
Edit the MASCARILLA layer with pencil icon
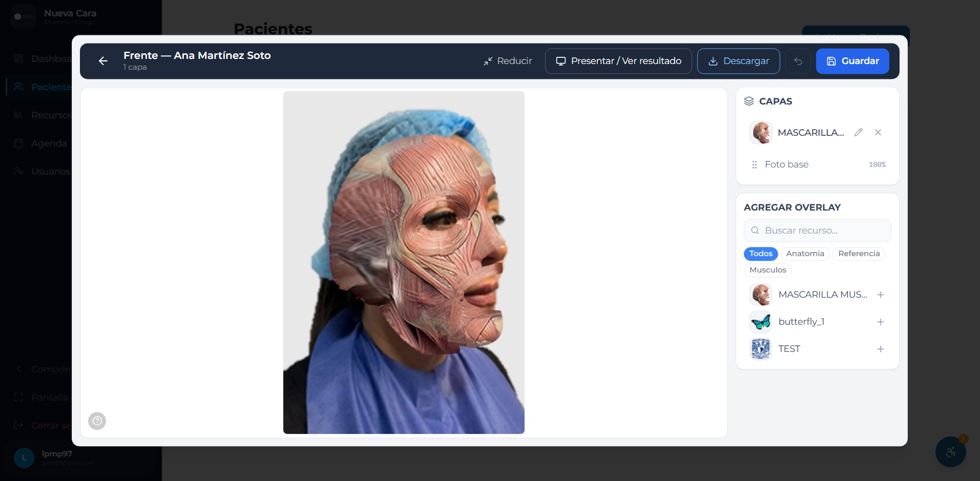pos(859,132)
